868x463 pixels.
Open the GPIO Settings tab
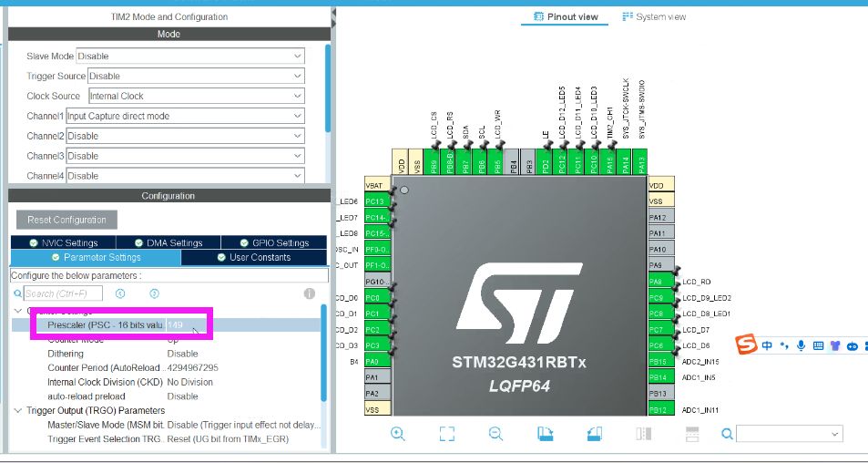(273, 242)
